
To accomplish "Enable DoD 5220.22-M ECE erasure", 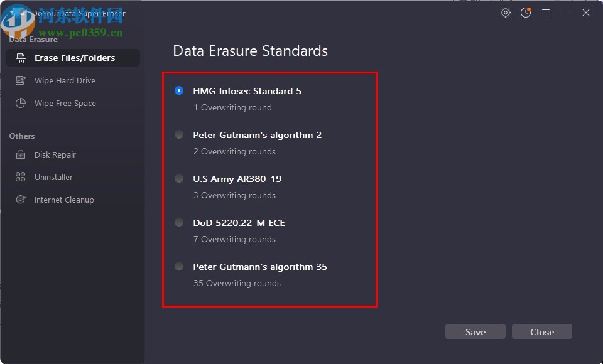I will 179,222.
